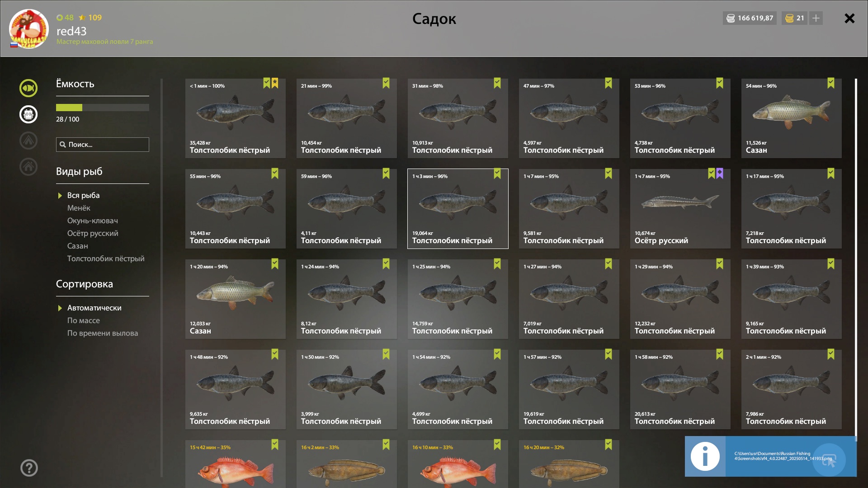Filter by Толстолобик пёстрый species
The height and width of the screenshot is (488, 868).
106,258
